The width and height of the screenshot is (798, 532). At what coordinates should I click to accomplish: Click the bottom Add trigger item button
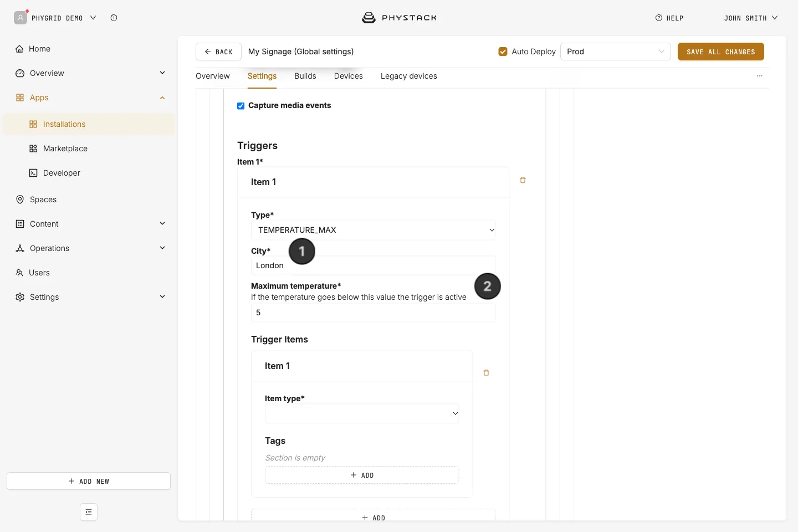[x=374, y=516]
